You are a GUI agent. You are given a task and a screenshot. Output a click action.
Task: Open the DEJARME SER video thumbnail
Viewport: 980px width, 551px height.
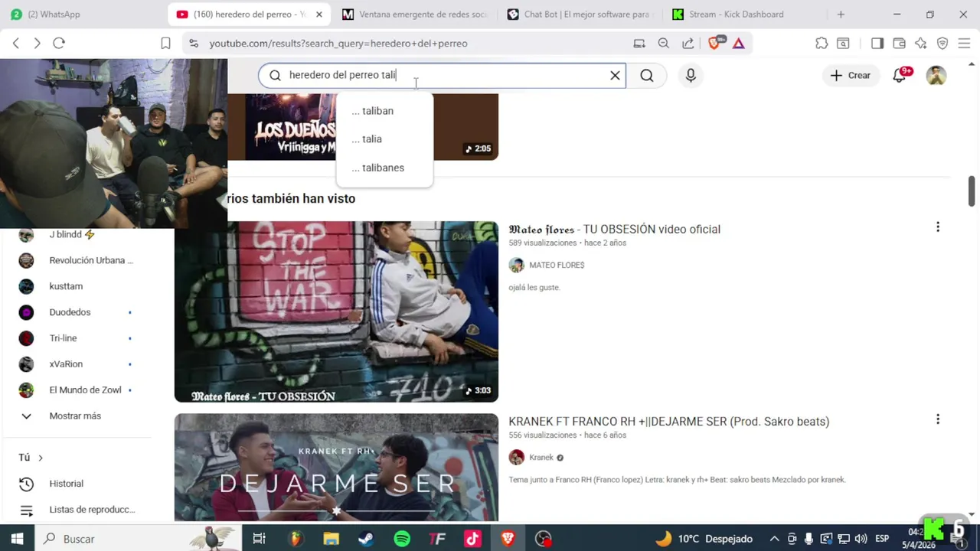pyautogui.click(x=336, y=468)
